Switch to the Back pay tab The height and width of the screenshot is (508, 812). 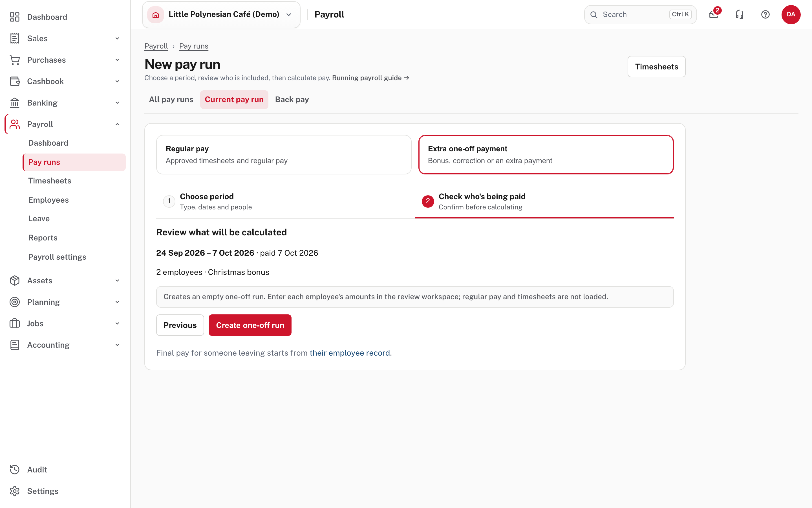(x=292, y=99)
